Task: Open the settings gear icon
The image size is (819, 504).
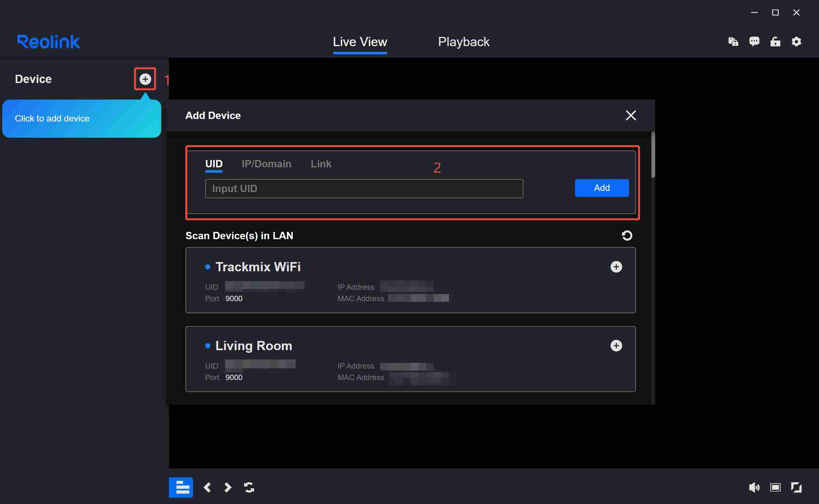Action: (x=796, y=42)
